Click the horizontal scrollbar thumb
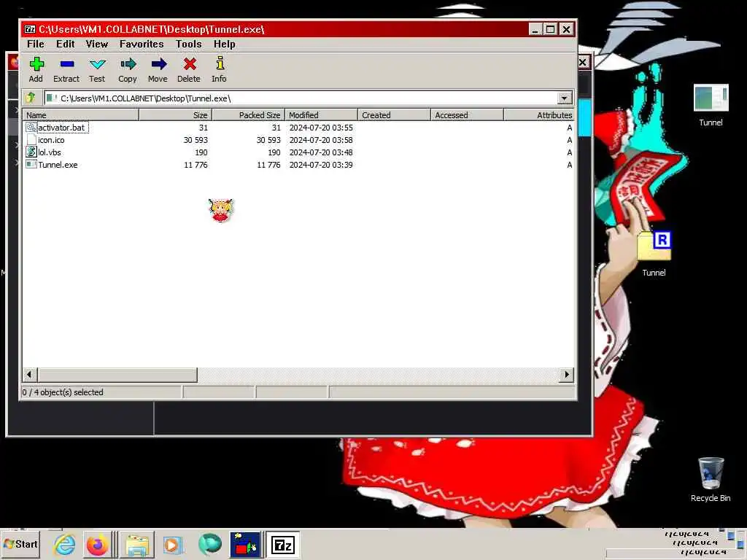Viewport: 747px width, 560px height. pos(117,374)
